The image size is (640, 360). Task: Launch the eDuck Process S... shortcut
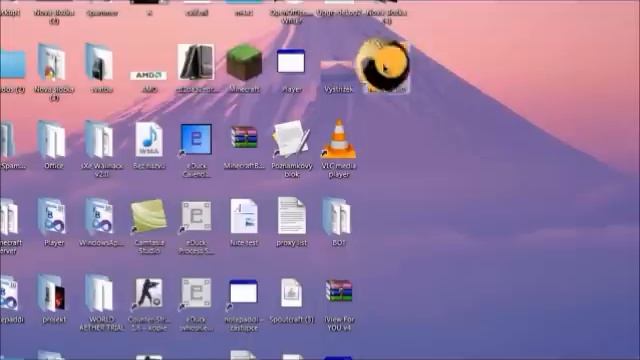click(x=196, y=216)
